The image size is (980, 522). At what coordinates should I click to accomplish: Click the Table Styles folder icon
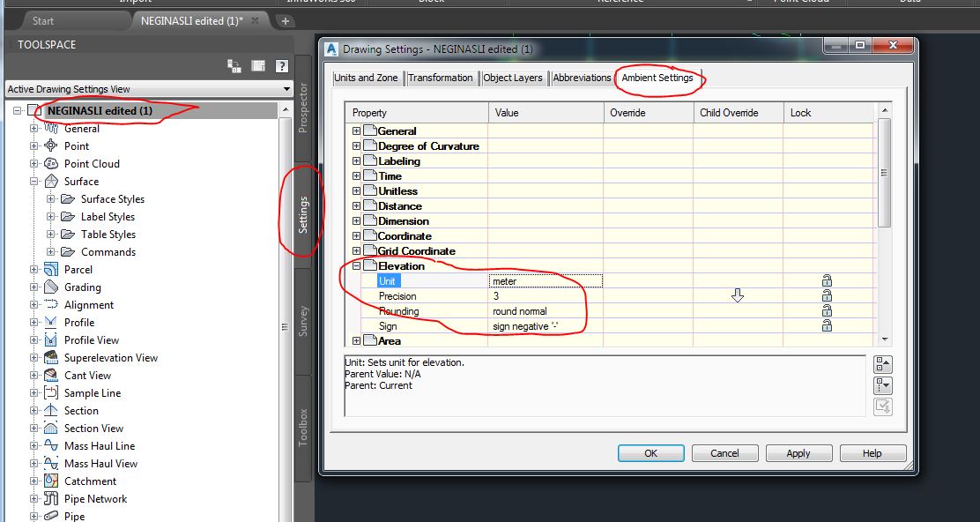(x=68, y=234)
